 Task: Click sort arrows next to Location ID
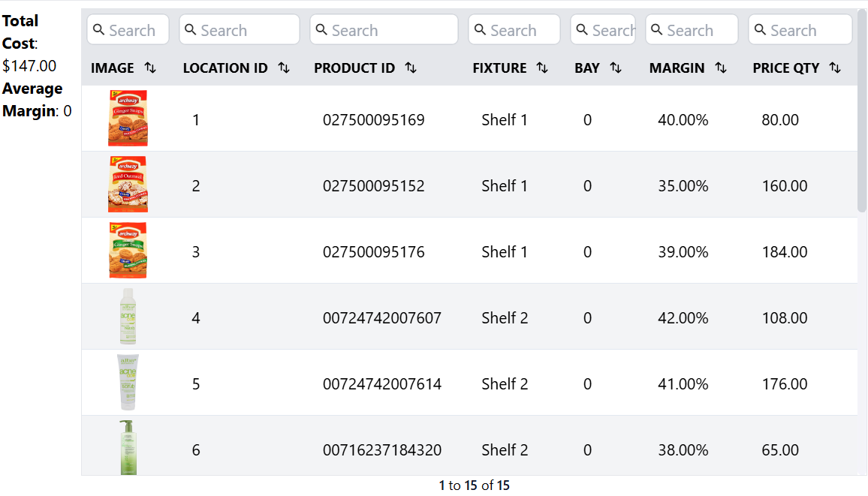click(x=284, y=68)
